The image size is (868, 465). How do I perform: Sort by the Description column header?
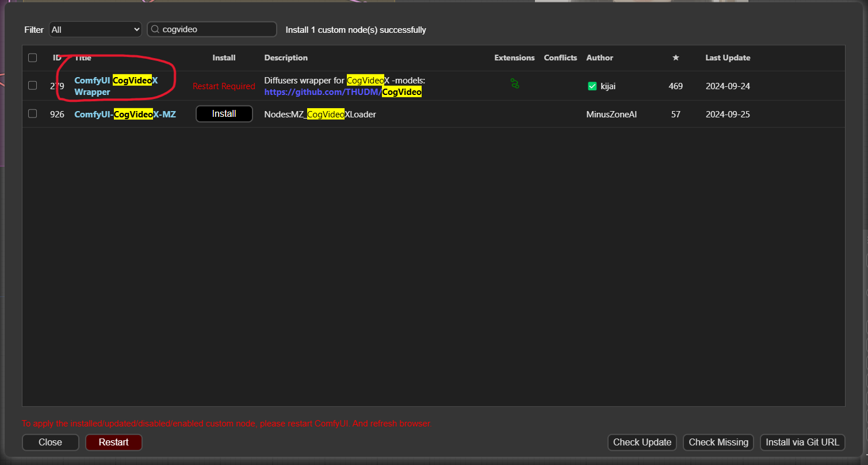[286, 58]
